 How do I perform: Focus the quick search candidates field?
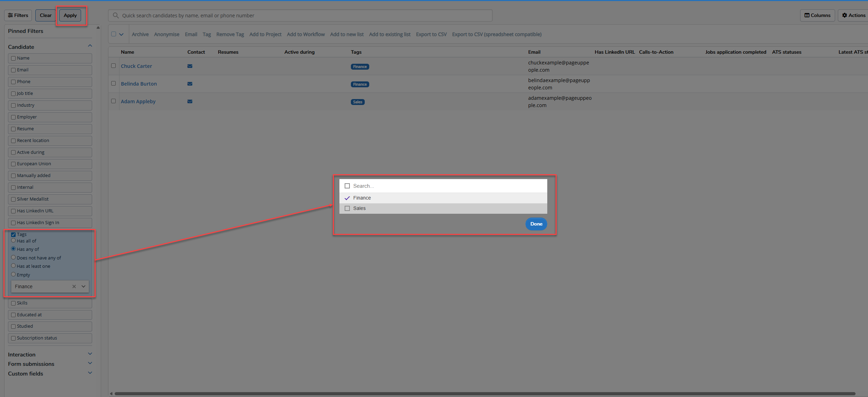(300, 16)
